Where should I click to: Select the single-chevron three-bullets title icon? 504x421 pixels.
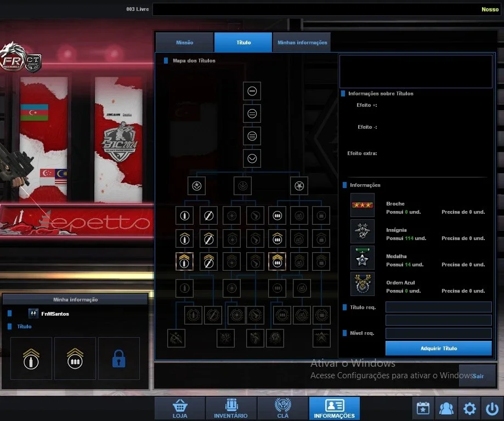point(277,238)
